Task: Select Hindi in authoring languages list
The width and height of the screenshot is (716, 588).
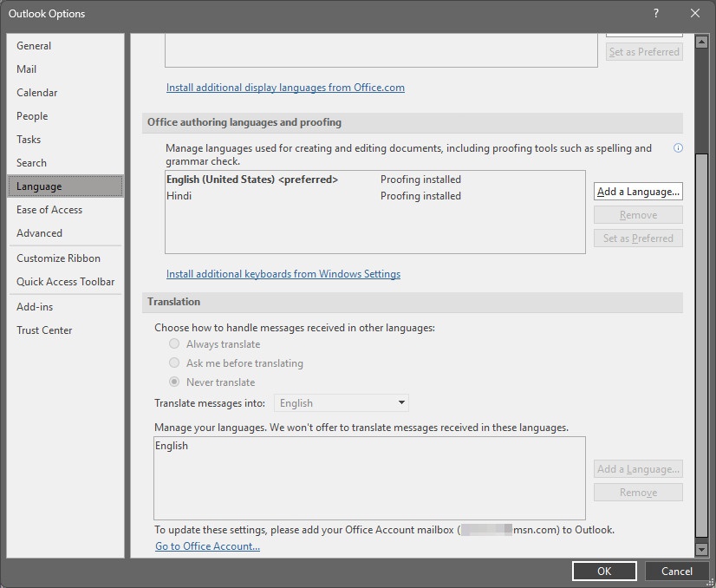Action: [x=179, y=196]
